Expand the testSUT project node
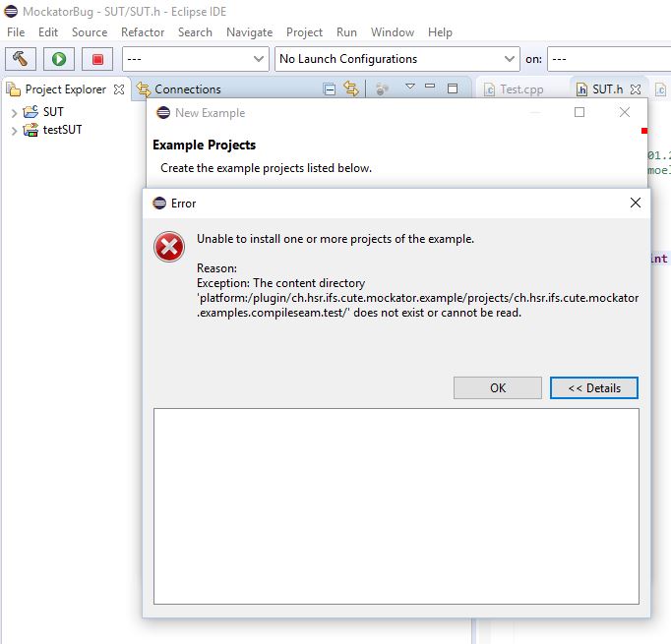This screenshot has height=644, width=671. point(14,131)
